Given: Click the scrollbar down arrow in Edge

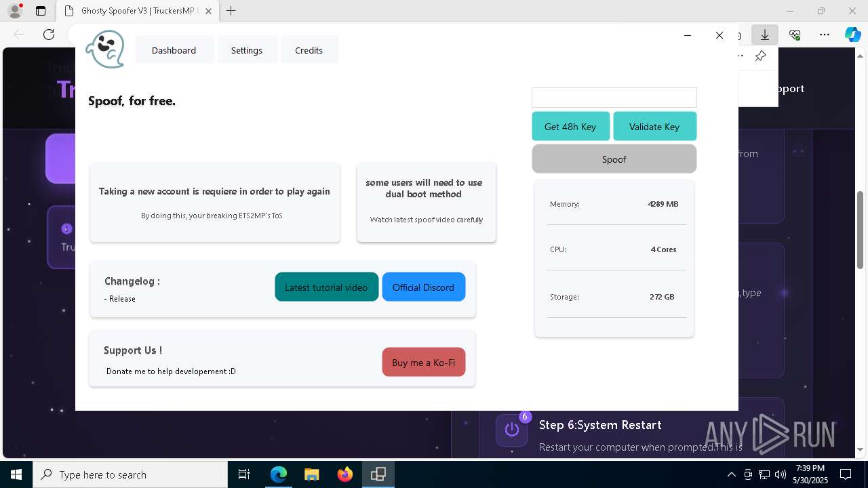Looking at the screenshot, I should click(860, 449).
